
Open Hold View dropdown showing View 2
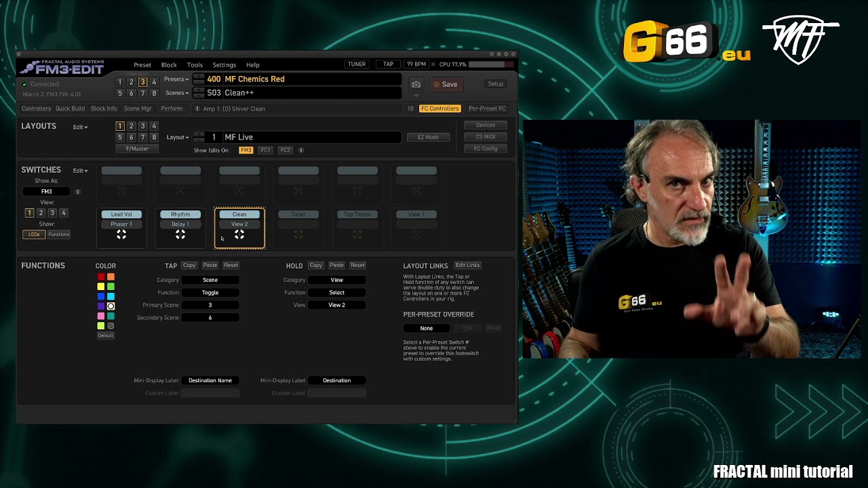(337, 305)
